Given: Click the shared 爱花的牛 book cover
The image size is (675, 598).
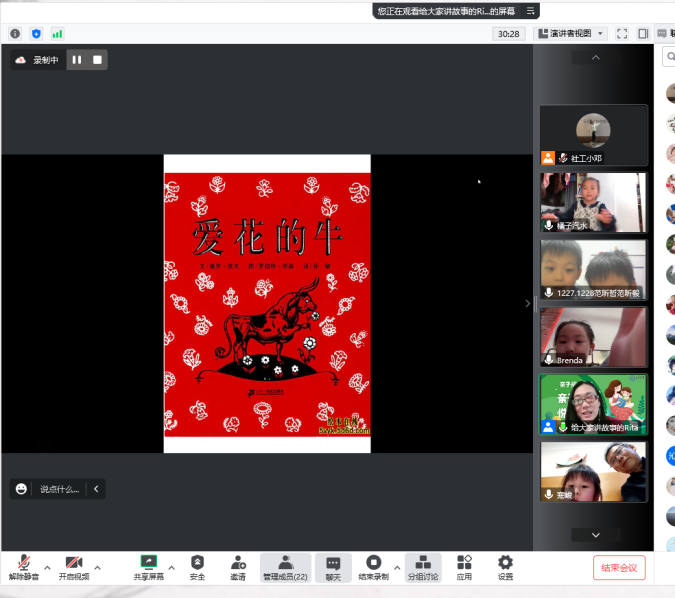Looking at the screenshot, I should (267, 304).
